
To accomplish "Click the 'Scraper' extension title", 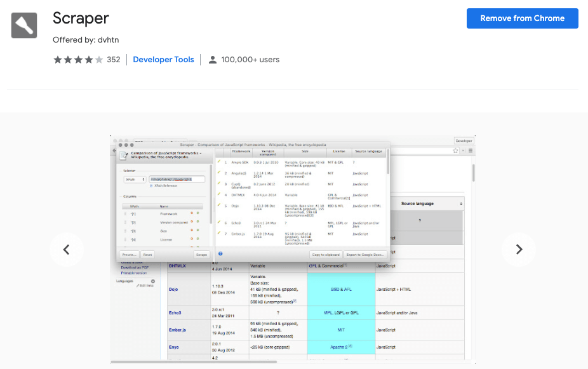I will (x=81, y=18).
